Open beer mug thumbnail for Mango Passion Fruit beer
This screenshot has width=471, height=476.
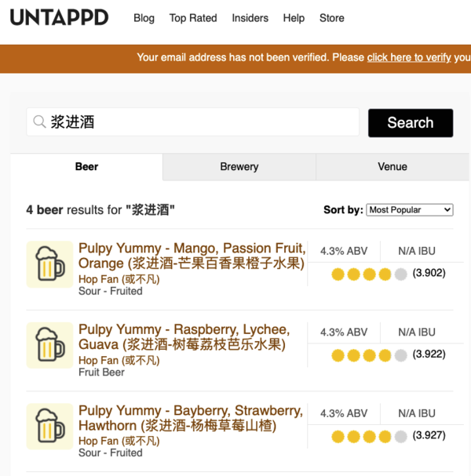49,264
